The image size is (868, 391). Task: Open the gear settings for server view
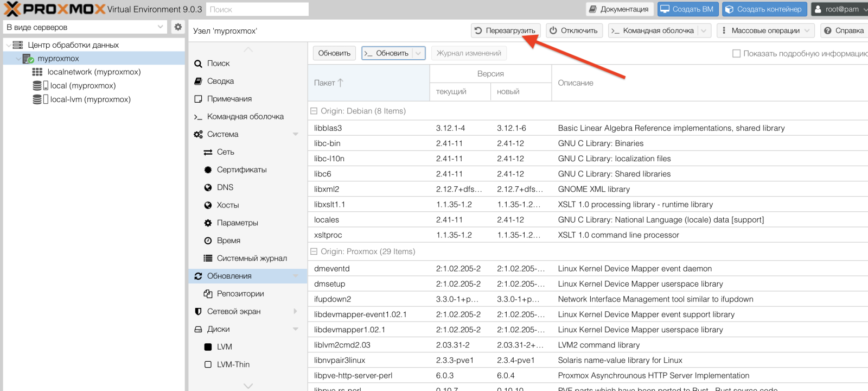tap(178, 27)
